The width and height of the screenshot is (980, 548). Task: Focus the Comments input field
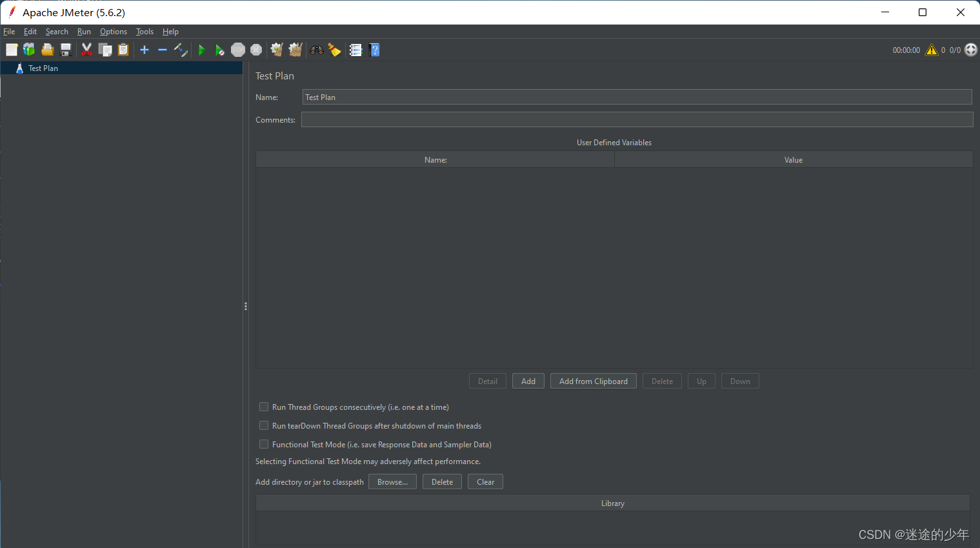coord(637,119)
